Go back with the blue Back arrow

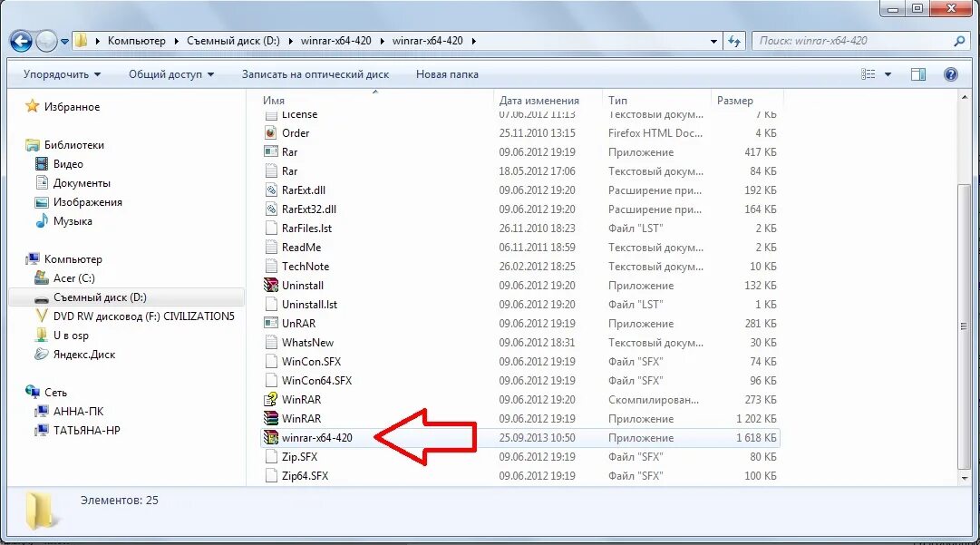point(21,41)
